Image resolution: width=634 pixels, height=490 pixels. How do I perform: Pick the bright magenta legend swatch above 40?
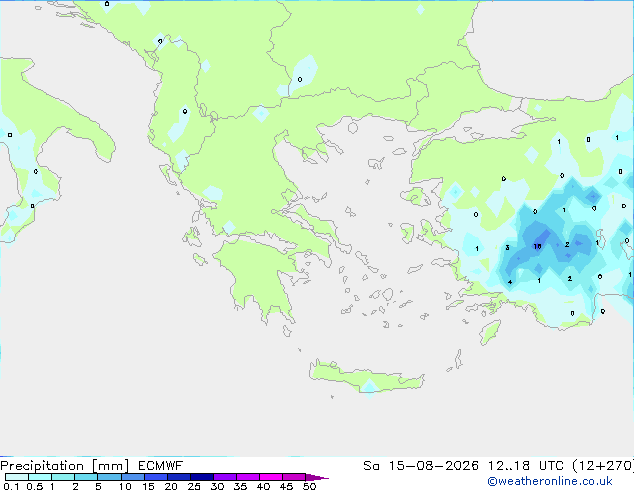[271, 477]
